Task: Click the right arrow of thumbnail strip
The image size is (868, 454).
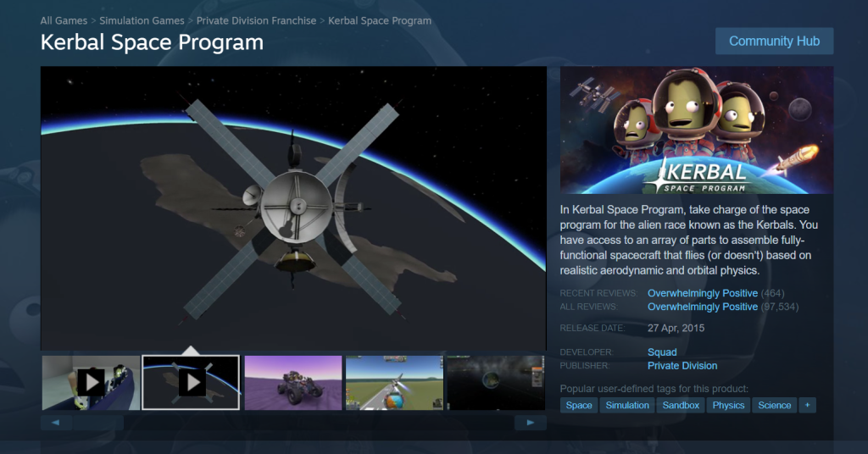Action: [531, 423]
